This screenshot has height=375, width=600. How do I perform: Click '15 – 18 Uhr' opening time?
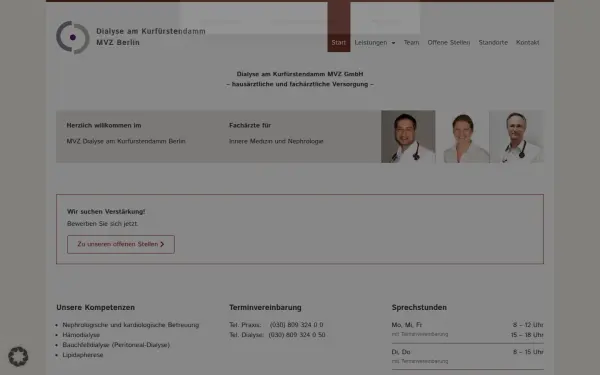(x=527, y=335)
